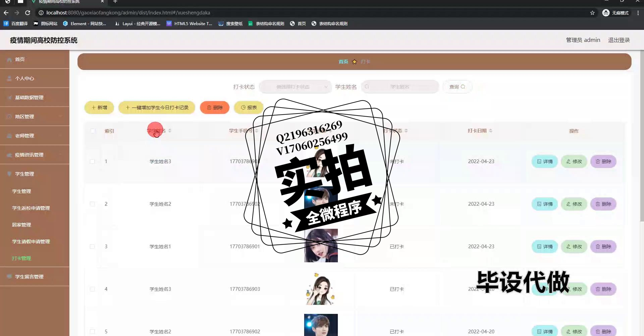Screen dimensions: 644x336
Task: Open 详情 for row 2
Action: coord(545,204)
